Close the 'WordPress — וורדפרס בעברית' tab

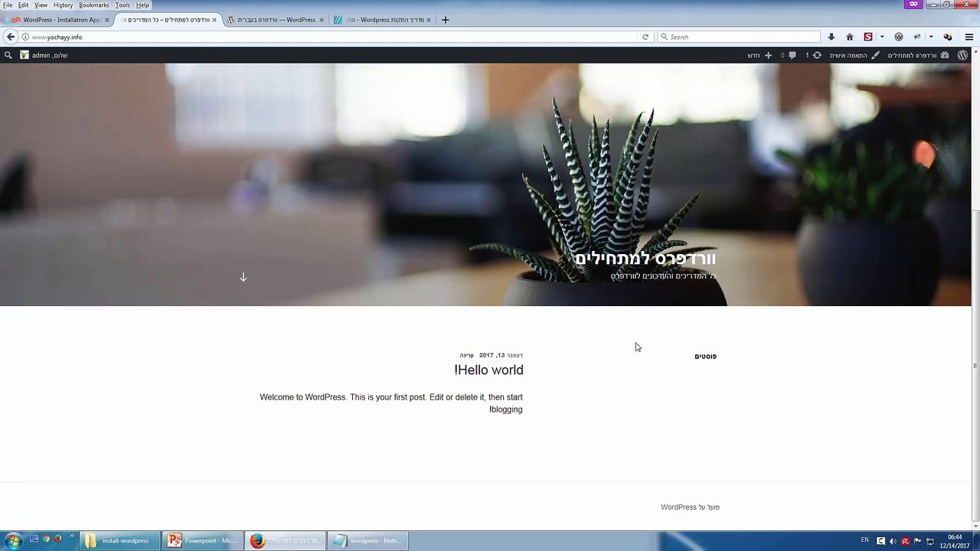pos(322,20)
